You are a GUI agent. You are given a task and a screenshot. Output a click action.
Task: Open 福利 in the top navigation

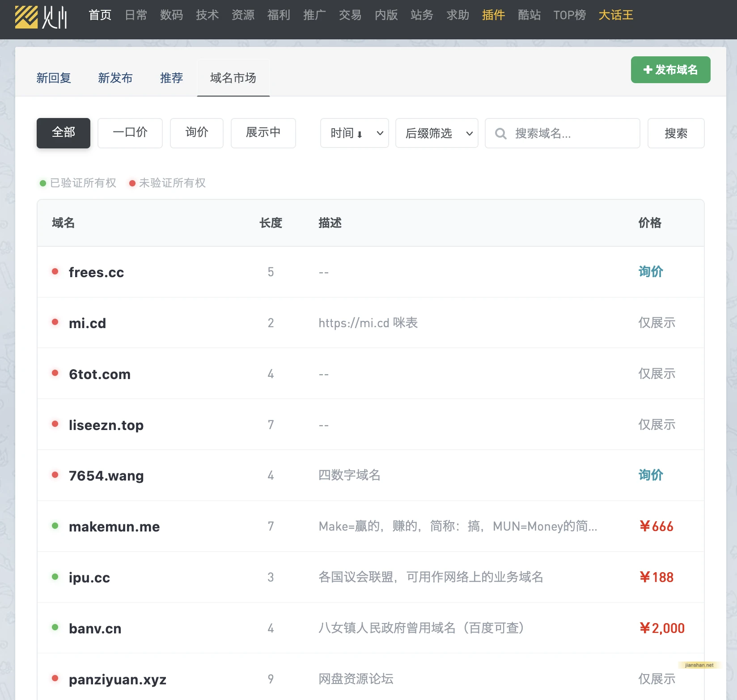point(279,15)
